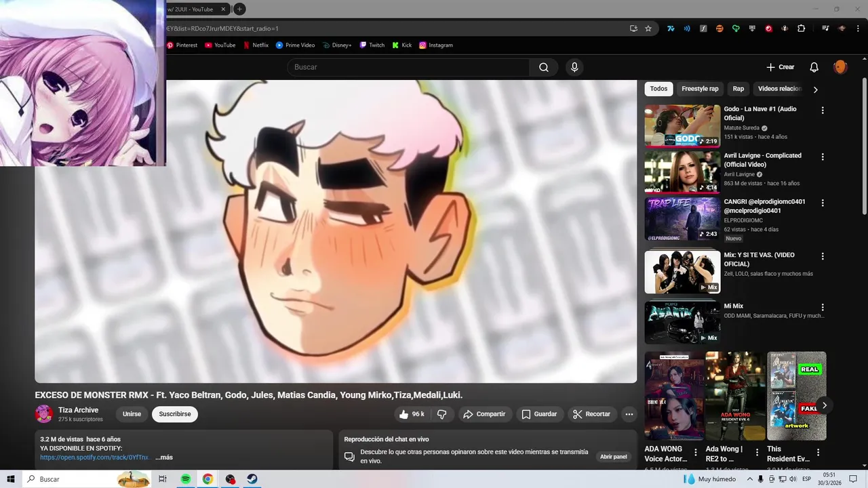The height and width of the screenshot is (488, 868).
Task: Open the Godo - La Nave #1 thumbnail
Action: point(682,126)
